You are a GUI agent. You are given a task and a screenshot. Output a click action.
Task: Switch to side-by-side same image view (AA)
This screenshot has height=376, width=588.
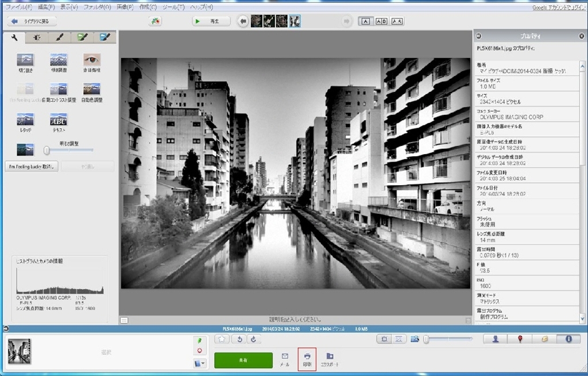click(x=397, y=21)
